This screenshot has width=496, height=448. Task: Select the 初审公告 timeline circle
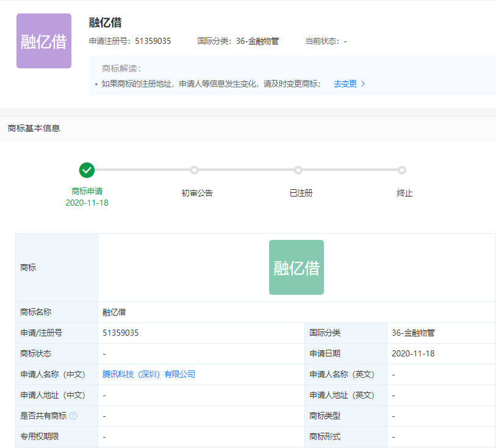[x=194, y=170]
